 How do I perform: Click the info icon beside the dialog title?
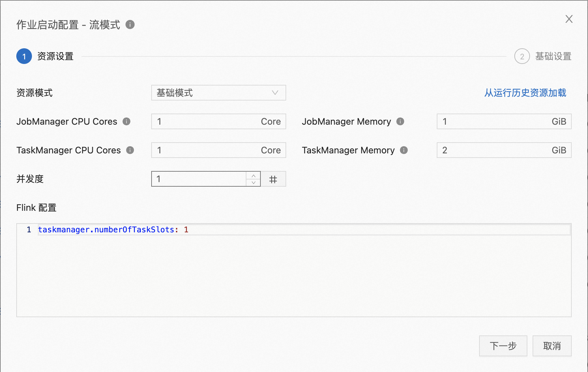pyautogui.click(x=130, y=24)
